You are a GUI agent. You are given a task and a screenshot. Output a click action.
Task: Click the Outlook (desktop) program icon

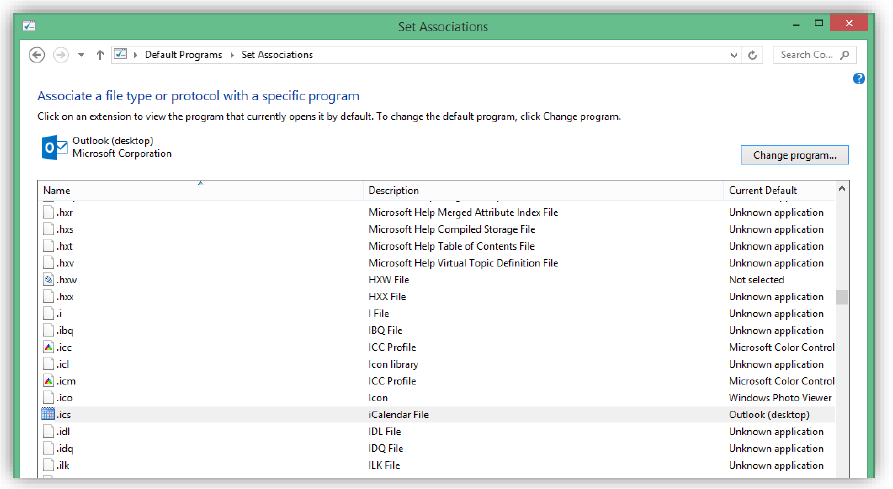(x=54, y=147)
